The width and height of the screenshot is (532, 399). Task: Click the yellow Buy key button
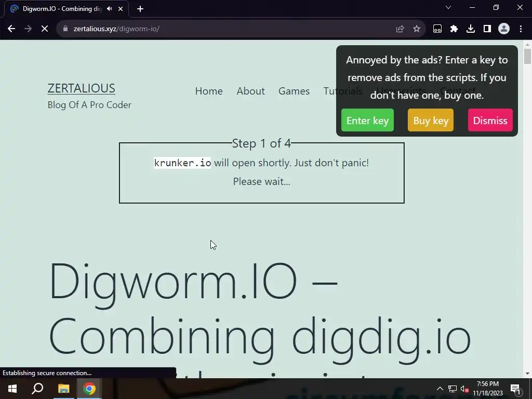[431, 120]
